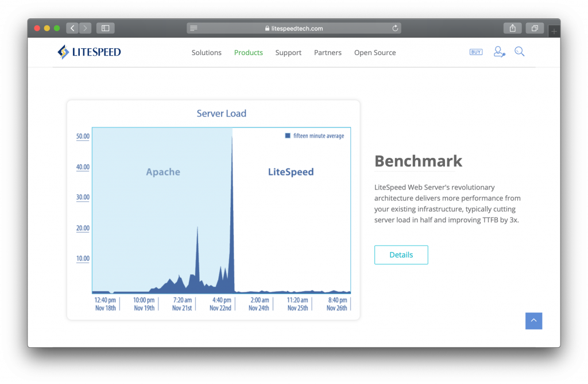The height and width of the screenshot is (384, 588).
Task: Add a new tab with plus button
Action: 554,32
